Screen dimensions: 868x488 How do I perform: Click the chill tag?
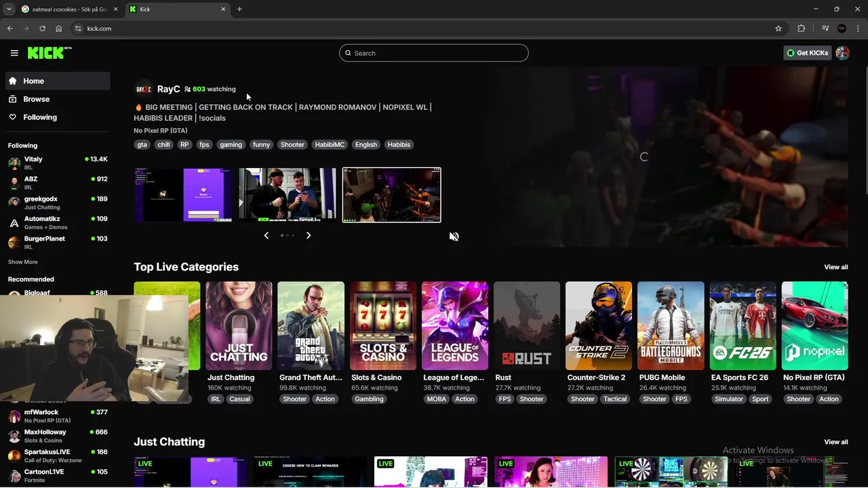(163, 144)
